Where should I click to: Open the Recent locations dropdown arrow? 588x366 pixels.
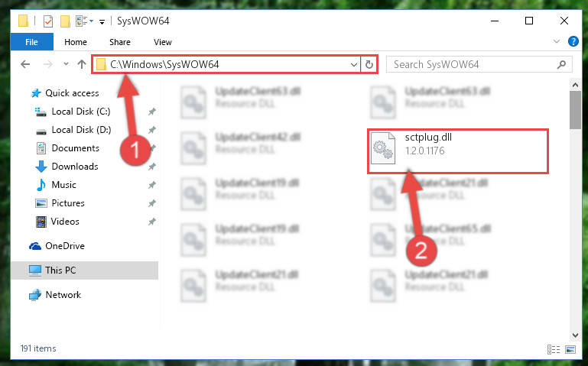[66, 64]
